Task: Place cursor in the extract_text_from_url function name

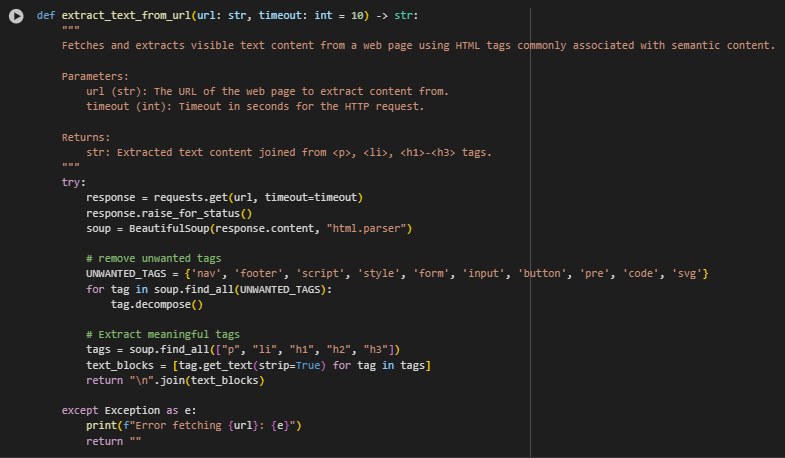Action: [x=126, y=16]
